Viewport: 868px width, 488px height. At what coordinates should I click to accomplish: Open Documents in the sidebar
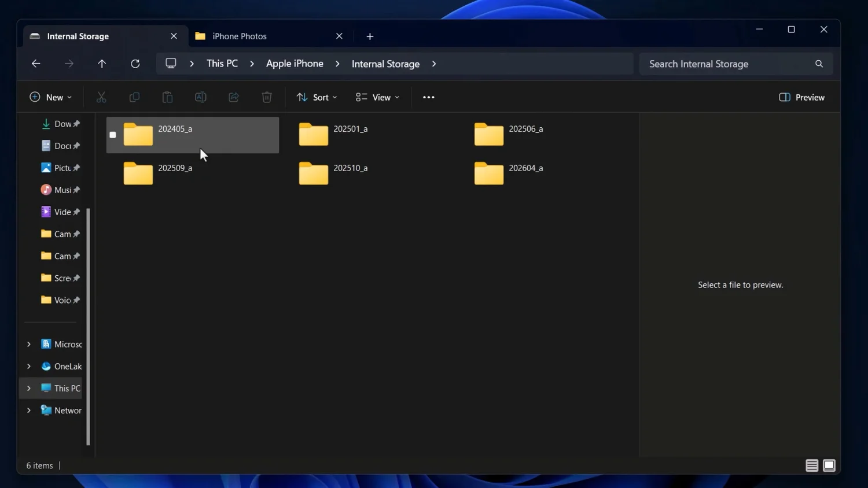[x=60, y=146]
